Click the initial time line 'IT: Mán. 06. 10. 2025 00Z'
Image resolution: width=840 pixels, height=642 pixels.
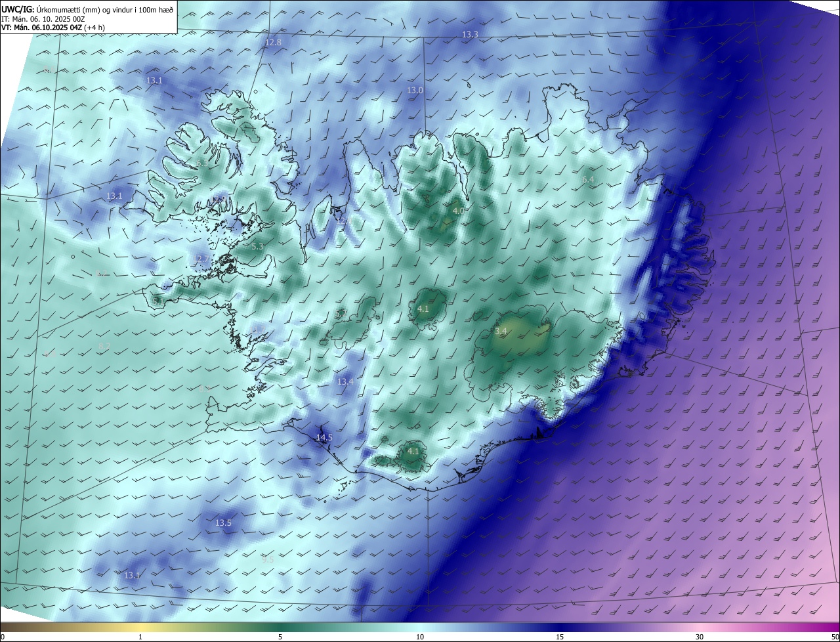(x=42, y=19)
